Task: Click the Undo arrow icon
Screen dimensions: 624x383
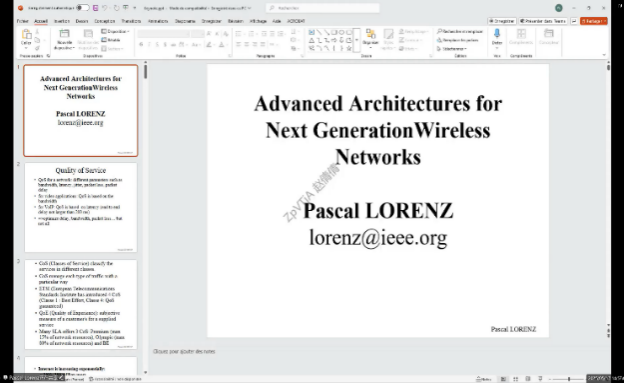Action: tap(105, 8)
